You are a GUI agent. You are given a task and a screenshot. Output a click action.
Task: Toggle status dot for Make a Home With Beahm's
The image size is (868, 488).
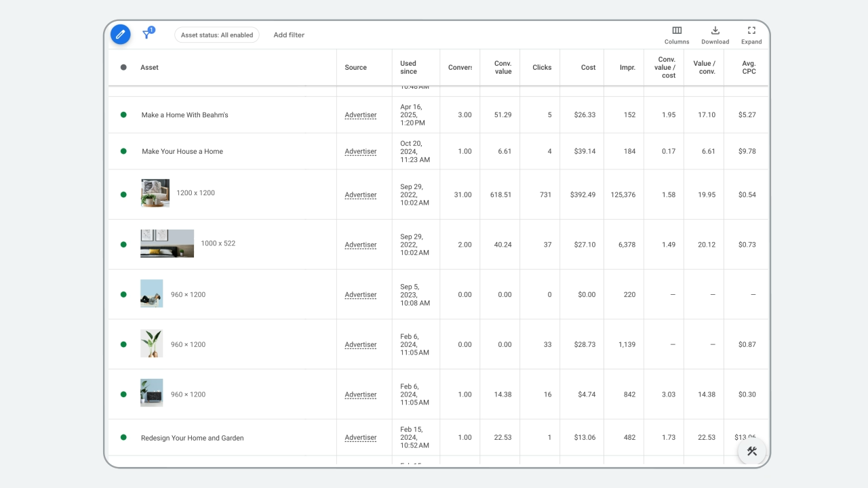click(x=123, y=115)
